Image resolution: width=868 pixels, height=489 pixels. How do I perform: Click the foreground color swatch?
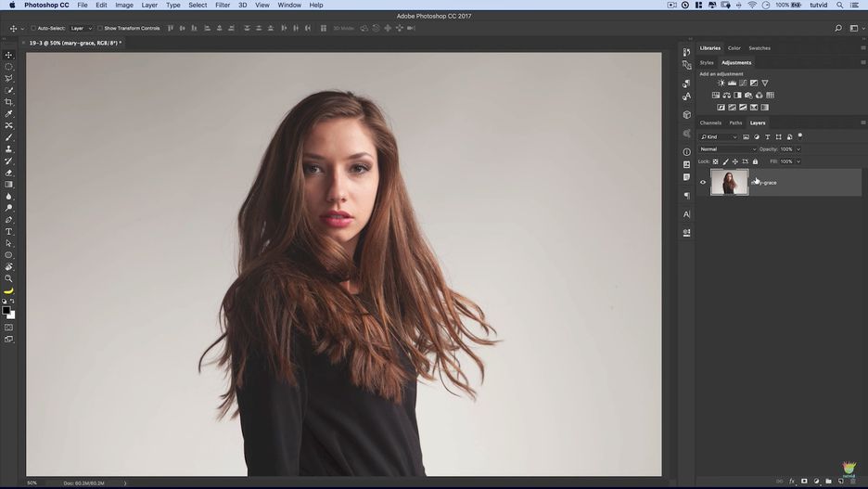[6, 310]
